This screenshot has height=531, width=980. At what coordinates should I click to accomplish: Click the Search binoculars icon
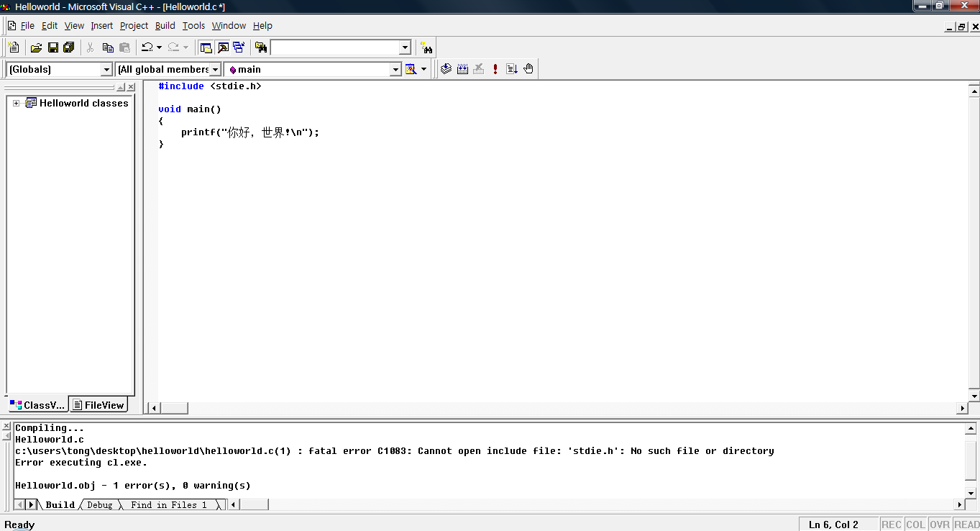(x=426, y=47)
